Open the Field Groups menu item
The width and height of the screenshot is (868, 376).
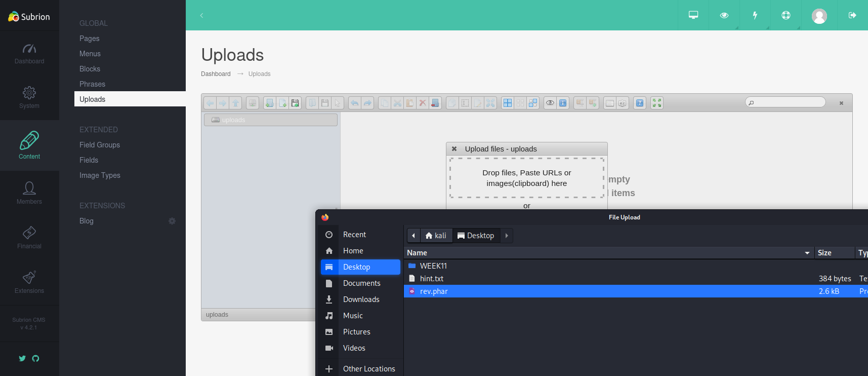pos(100,145)
